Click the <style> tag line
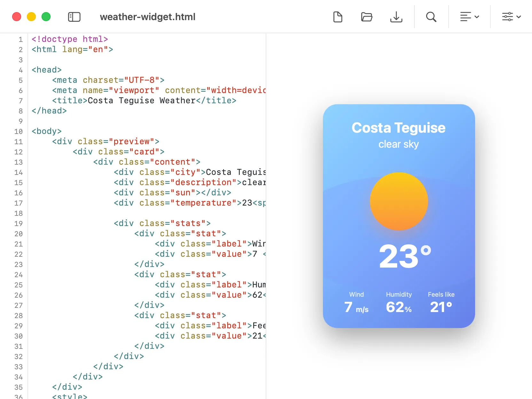Viewport: 532px width, 399px height. click(70, 396)
